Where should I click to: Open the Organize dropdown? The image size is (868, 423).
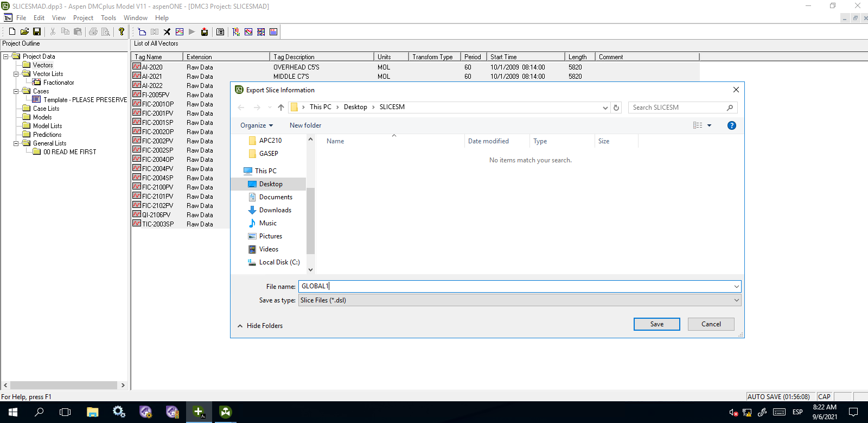(x=257, y=125)
